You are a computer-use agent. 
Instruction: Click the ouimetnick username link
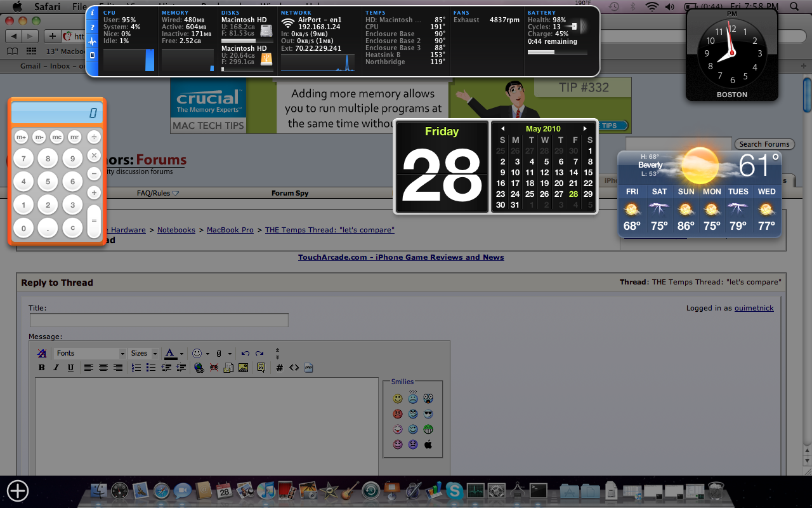tap(754, 308)
